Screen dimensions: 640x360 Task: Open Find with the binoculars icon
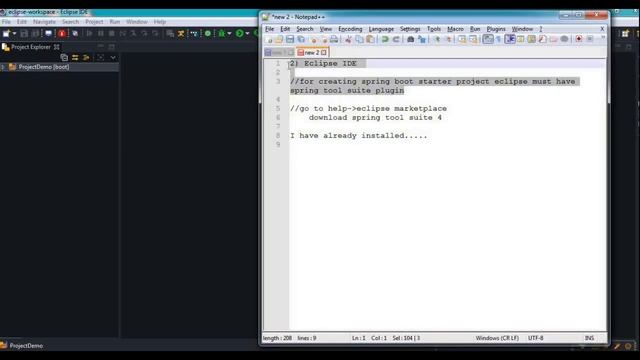410,39
